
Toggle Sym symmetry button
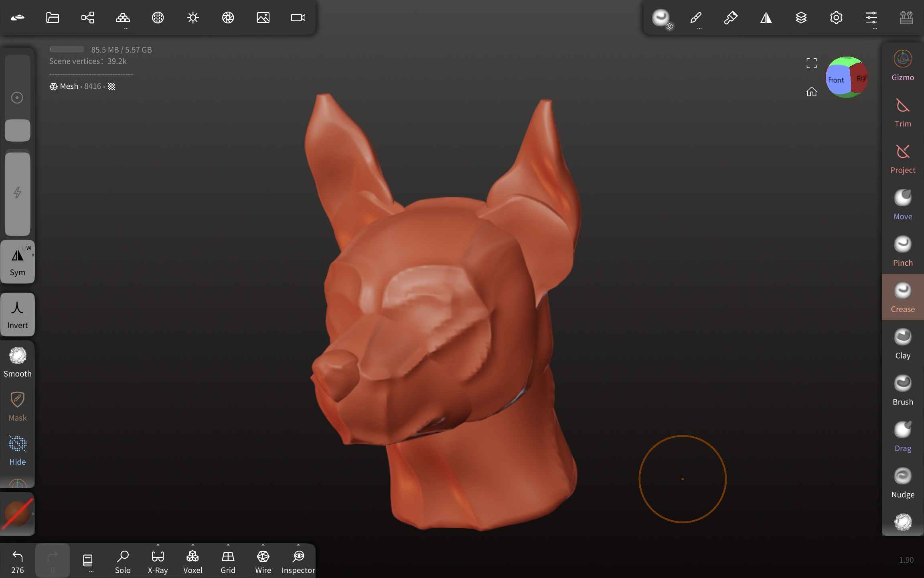point(18,262)
